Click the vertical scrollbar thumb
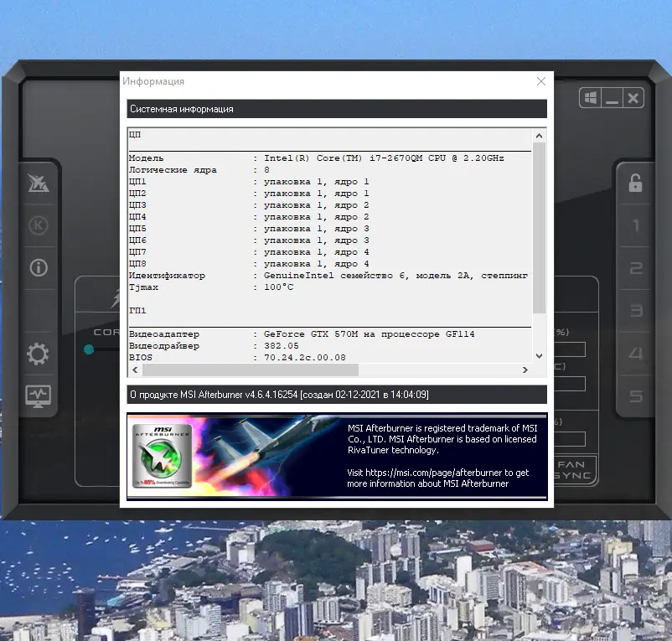Viewport: 672px width, 641px height. click(x=539, y=228)
